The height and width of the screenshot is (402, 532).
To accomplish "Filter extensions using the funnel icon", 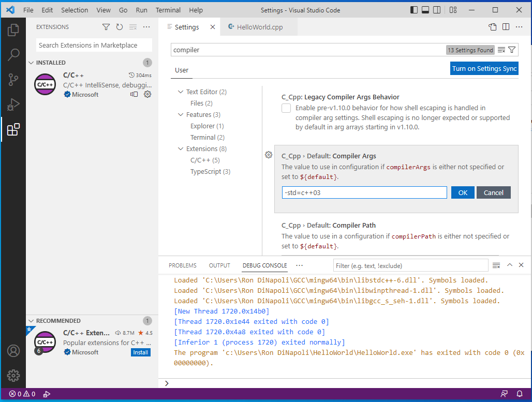I will (106, 27).
